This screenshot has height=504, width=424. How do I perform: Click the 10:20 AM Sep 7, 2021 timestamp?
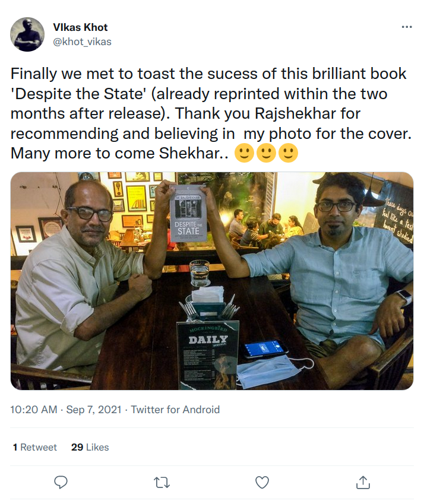(x=66, y=410)
